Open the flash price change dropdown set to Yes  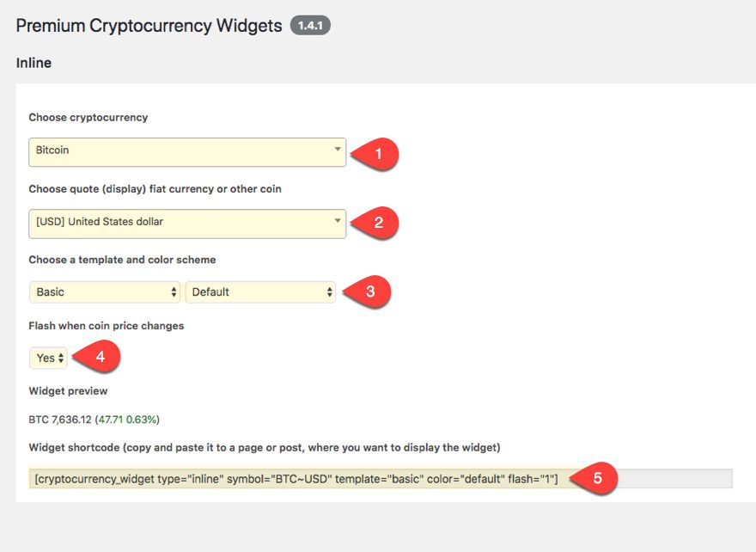tap(47, 357)
